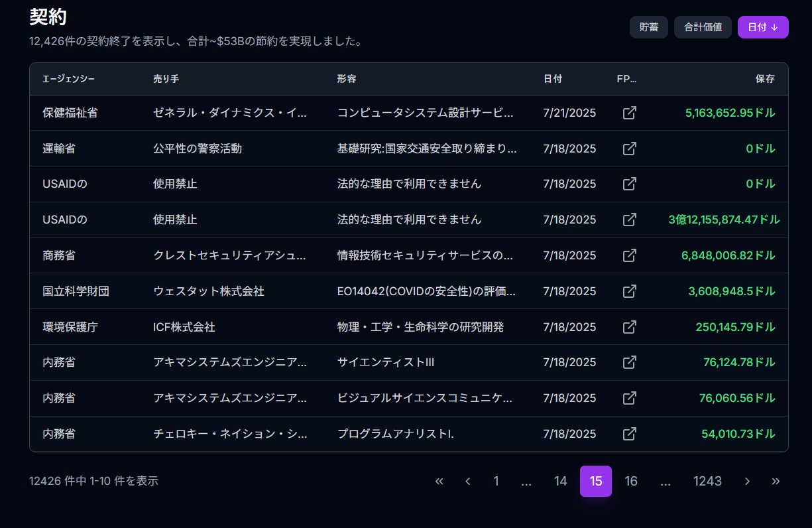Click vendor クレストセキュリティ cell
The height and width of the screenshot is (528, 812).
(x=230, y=255)
